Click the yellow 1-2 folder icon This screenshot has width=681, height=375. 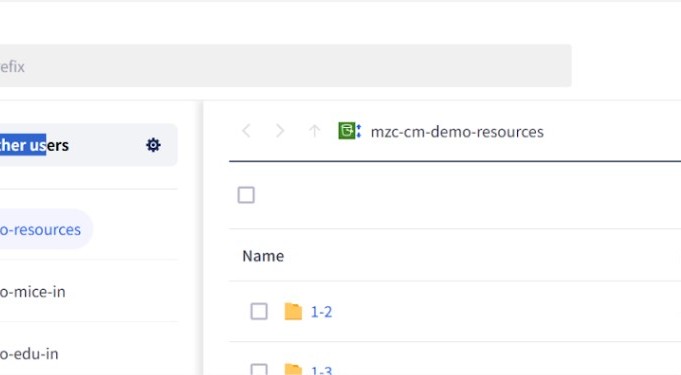tap(293, 312)
